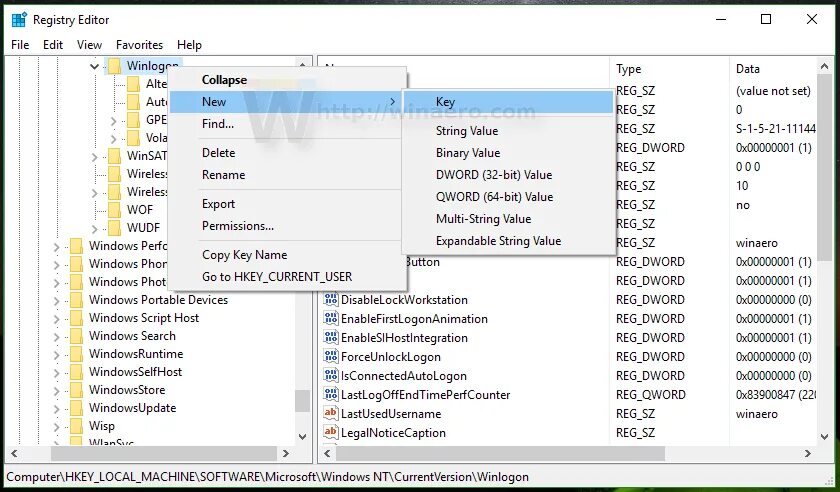
Task: Expand the WindowsUpdate node
Action: tap(57, 408)
